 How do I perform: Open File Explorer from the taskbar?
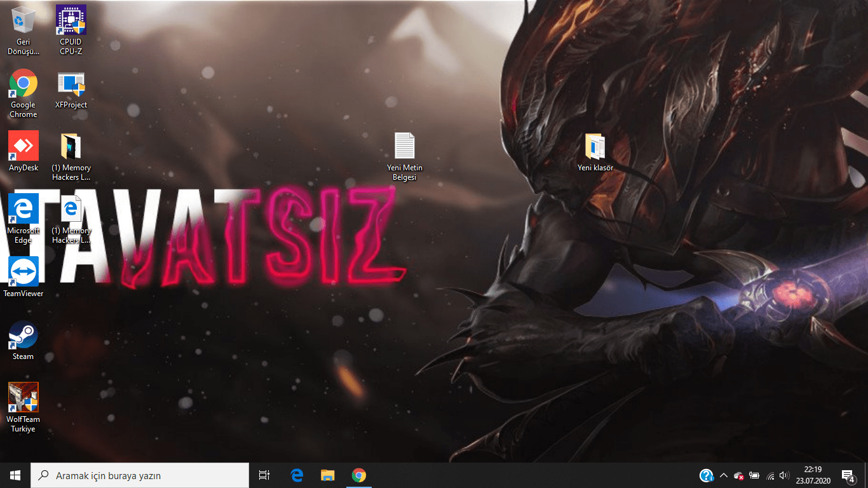tap(328, 475)
